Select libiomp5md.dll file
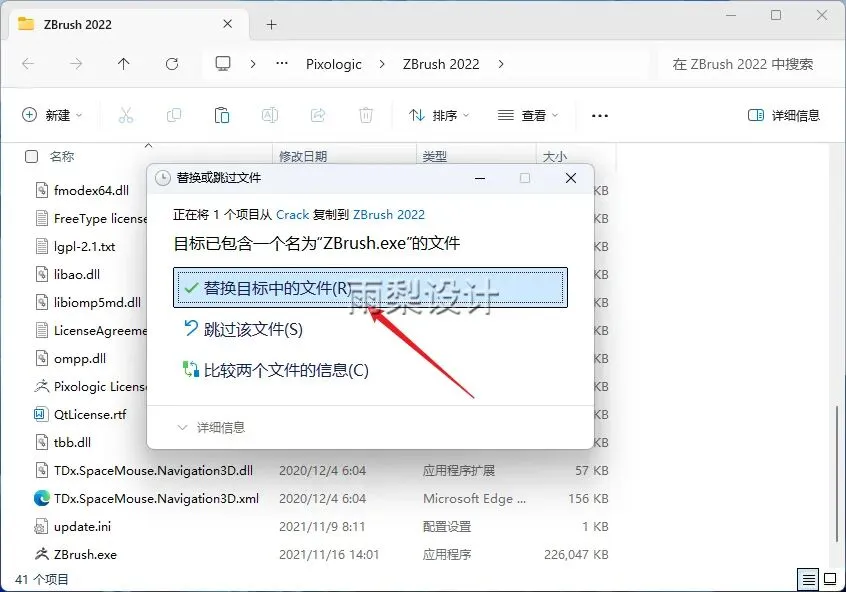 pos(97,302)
